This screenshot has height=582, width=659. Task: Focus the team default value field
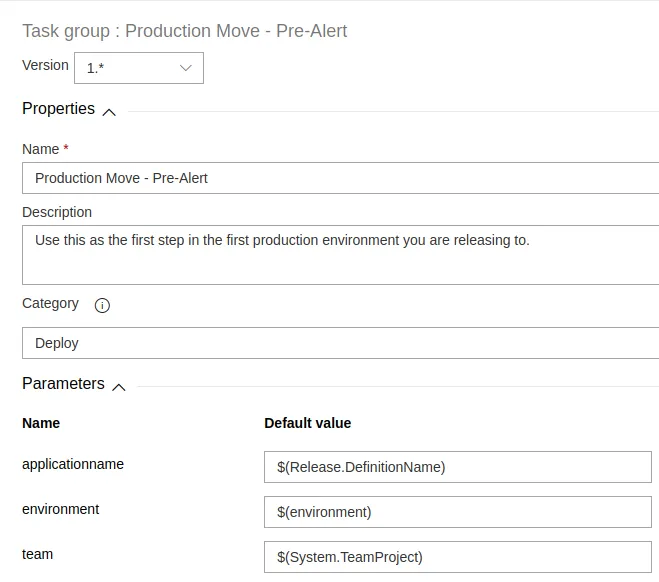[457, 557]
